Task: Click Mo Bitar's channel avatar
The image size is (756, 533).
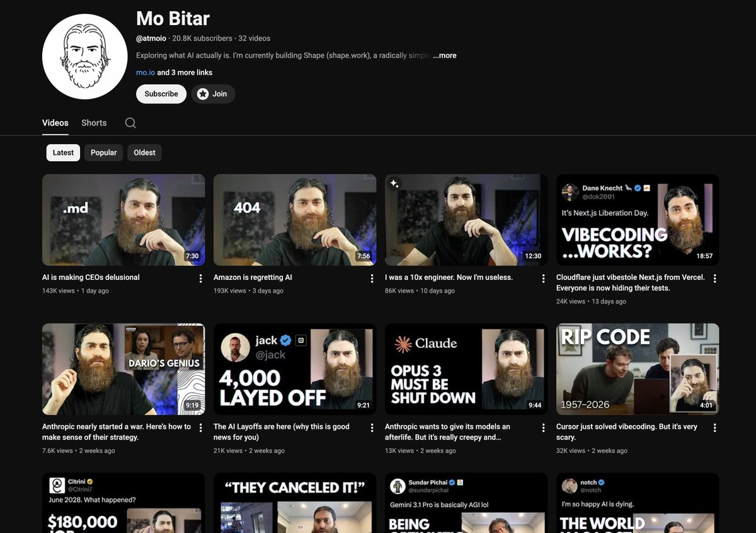Action: [85, 56]
